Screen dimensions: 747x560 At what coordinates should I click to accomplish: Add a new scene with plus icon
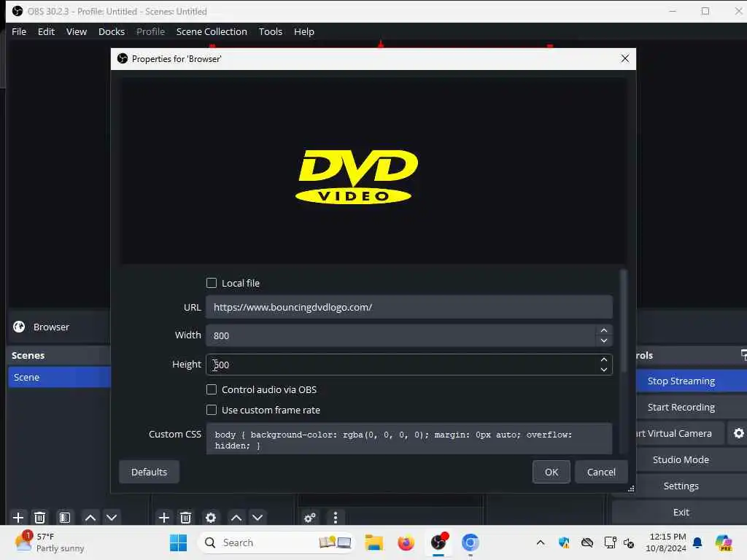click(18, 518)
